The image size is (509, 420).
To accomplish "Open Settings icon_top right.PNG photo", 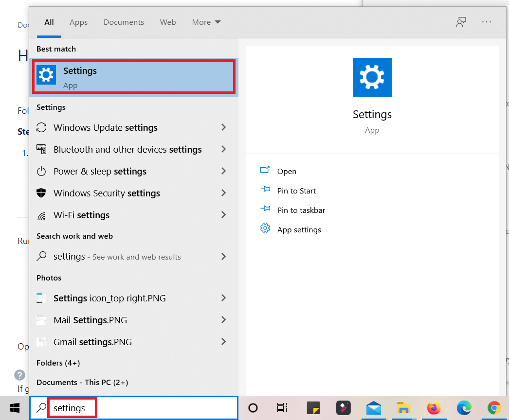I will point(133,298).
